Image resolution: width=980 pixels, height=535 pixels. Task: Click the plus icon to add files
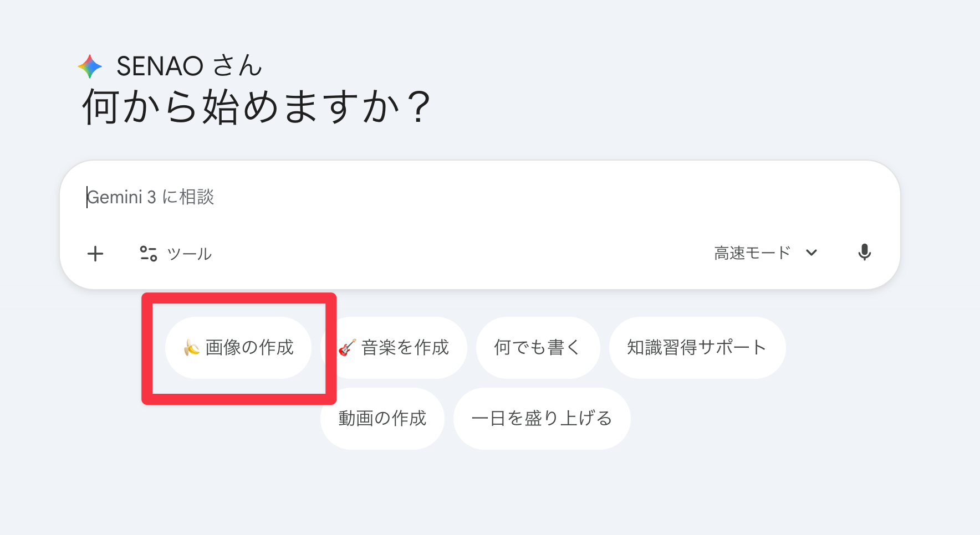tap(95, 254)
